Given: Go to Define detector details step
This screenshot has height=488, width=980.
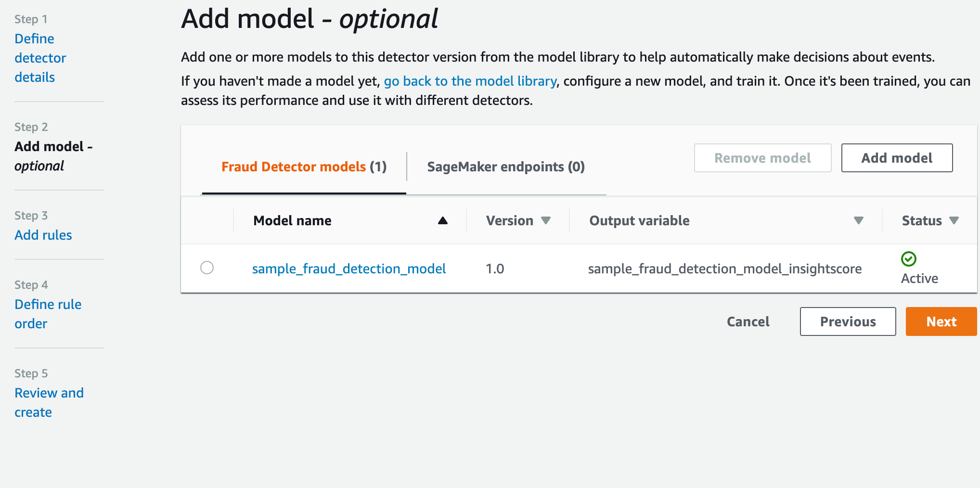Looking at the screenshot, I should pos(40,58).
